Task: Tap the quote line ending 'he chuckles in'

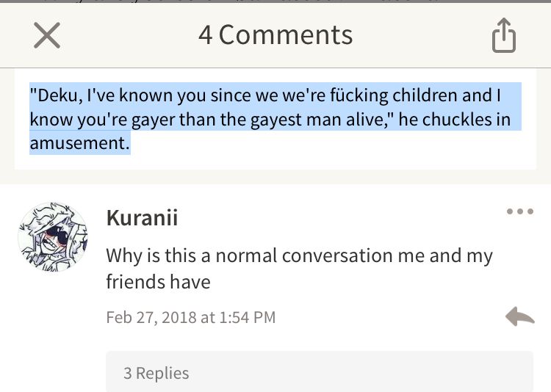Action: coord(270,120)
